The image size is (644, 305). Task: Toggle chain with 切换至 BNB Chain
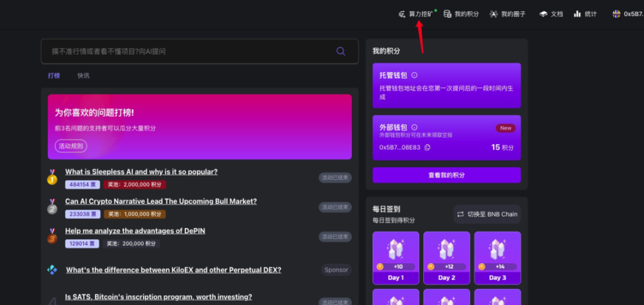(487, 214)
